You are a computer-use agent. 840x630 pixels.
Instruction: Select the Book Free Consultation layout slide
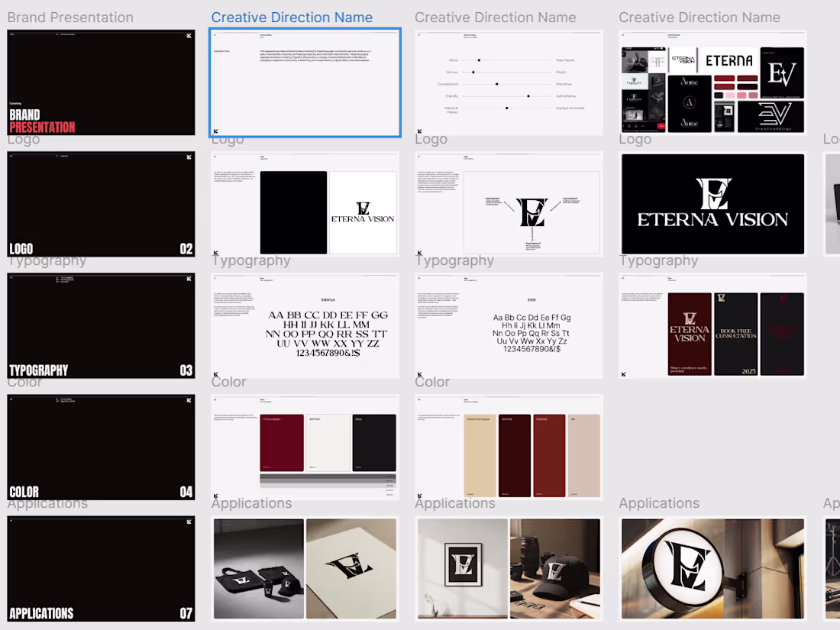point(712,325)
